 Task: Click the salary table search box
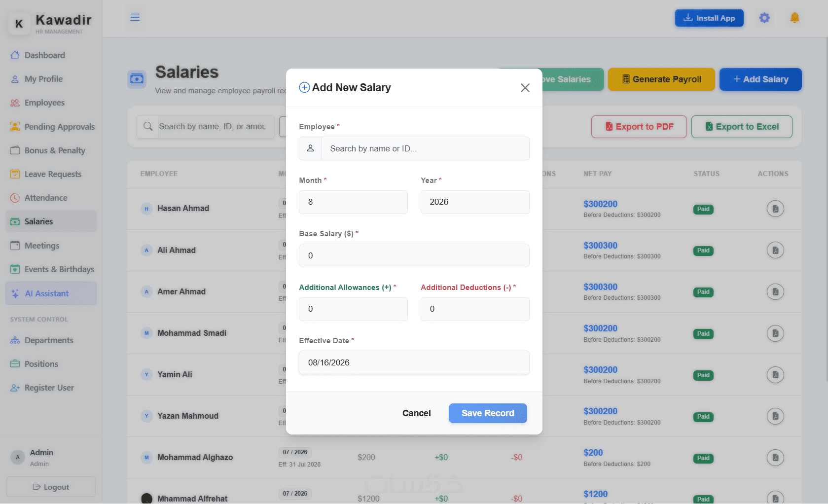pyautogui.click(x=216, y=127)
